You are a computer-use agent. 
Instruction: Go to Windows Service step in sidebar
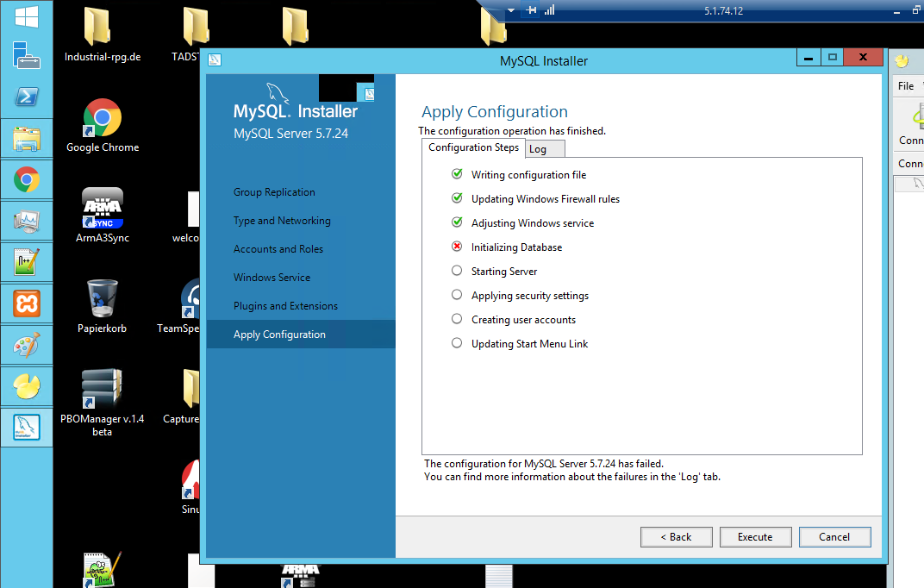tap(272, 278)
